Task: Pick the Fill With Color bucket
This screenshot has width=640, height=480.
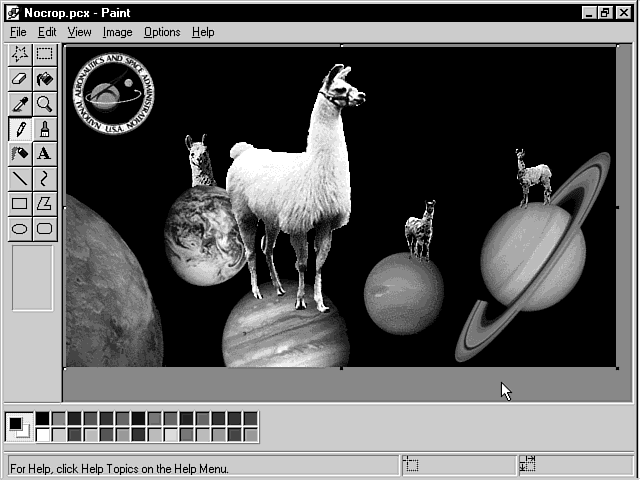Action: pyautogui.click(x=44, y=79)
